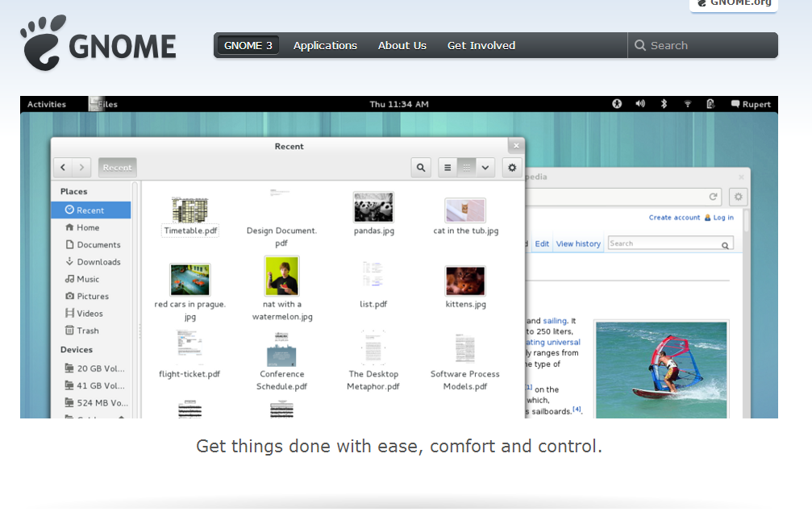Screen dimensions: 812x516
Task: Click Log in link in browser
Action: [723, 218]
